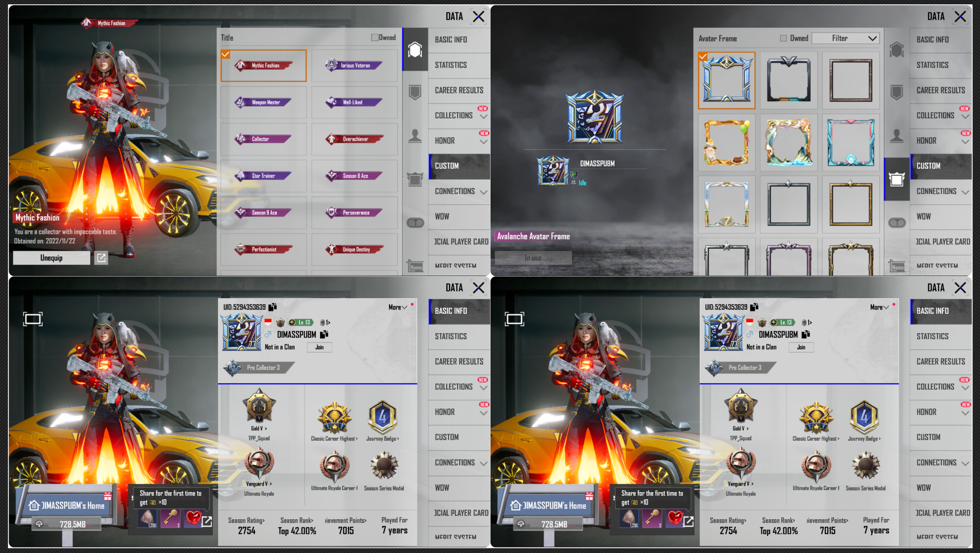Close the Avatar Frame data panel

point(960,16)
